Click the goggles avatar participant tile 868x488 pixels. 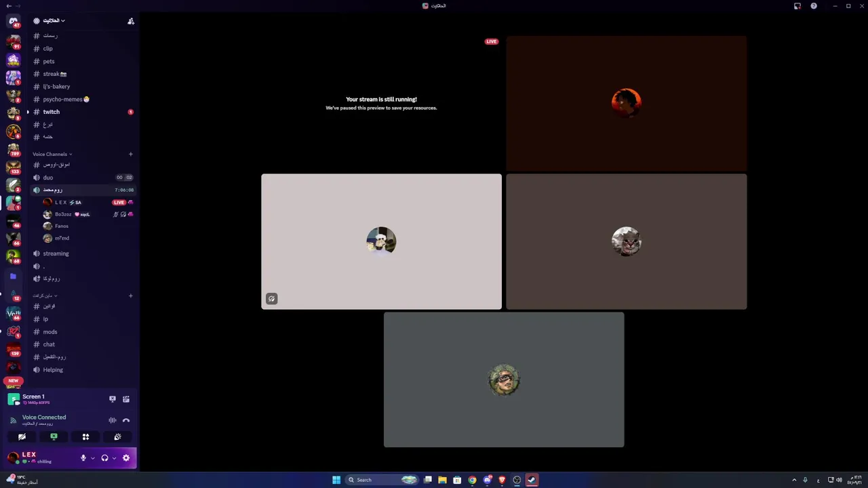[504, 380]
